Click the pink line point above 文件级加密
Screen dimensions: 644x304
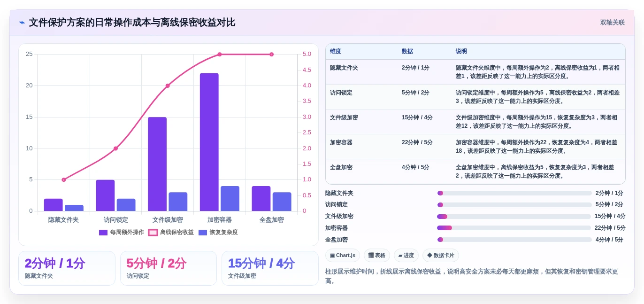click(x=168, y=86)
